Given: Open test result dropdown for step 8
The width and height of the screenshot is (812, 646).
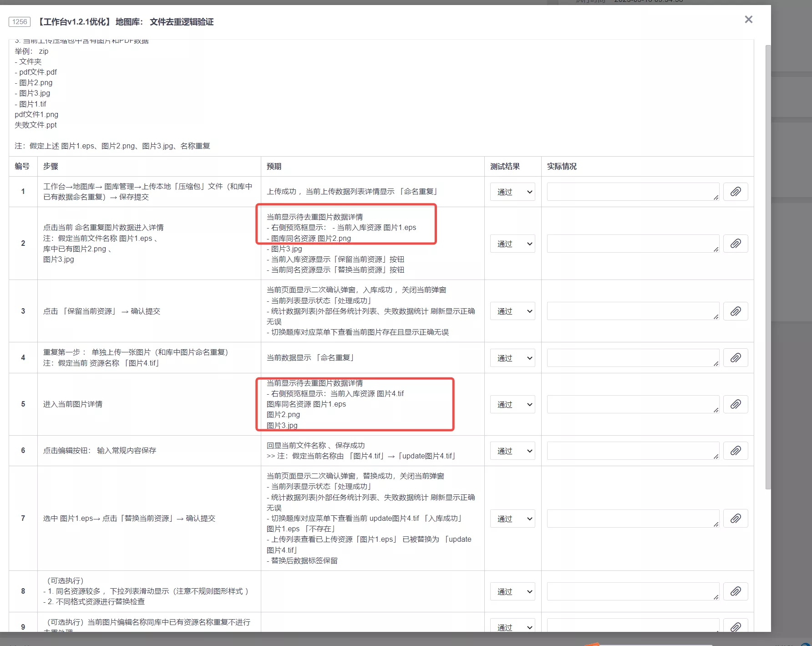Looking at the screenshot, I should click(x=513, y=591).
